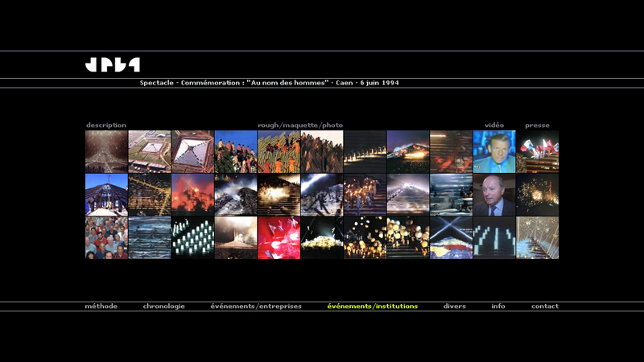Open the video thumbnail of blond news presenter
The image size is (644, 362).
click(x=493, y=152)
